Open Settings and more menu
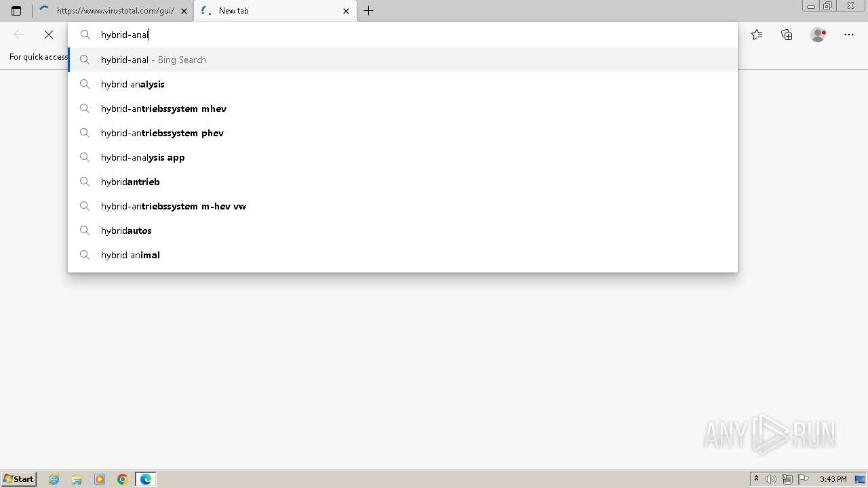This screenshot has width=868, height=488. click(x=849, y=35)
